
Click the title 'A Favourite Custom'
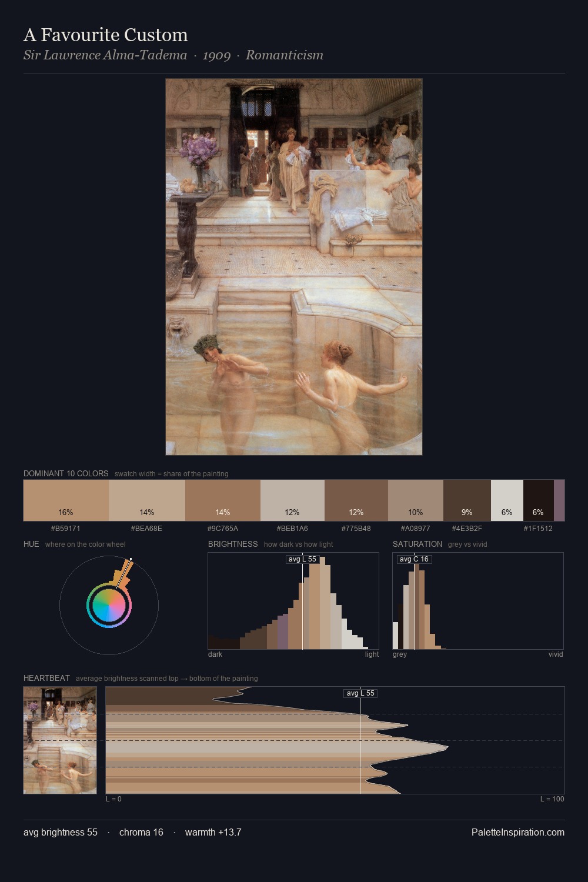106,35
